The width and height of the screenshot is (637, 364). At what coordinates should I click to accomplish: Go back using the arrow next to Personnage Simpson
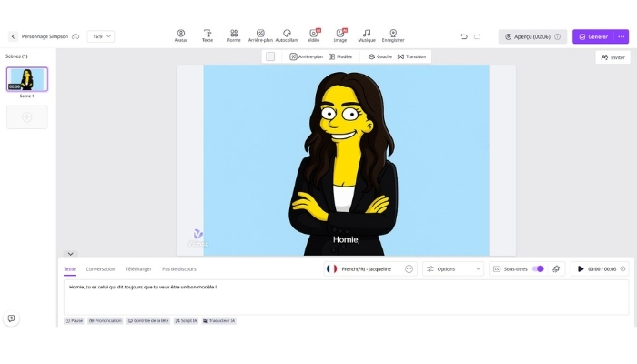pyautogui.click(x=13, y=36)
